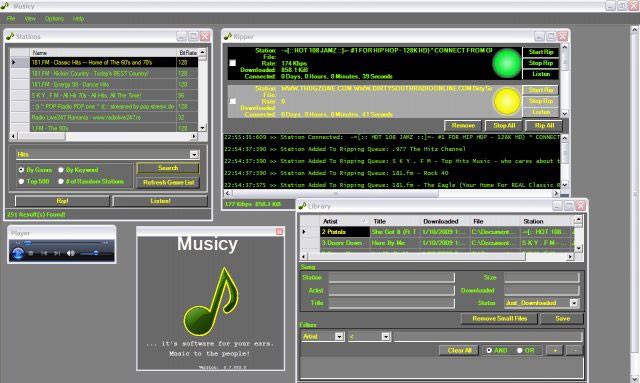Stop playback in the Player panel
640x383 pixels.
point(31,254)
